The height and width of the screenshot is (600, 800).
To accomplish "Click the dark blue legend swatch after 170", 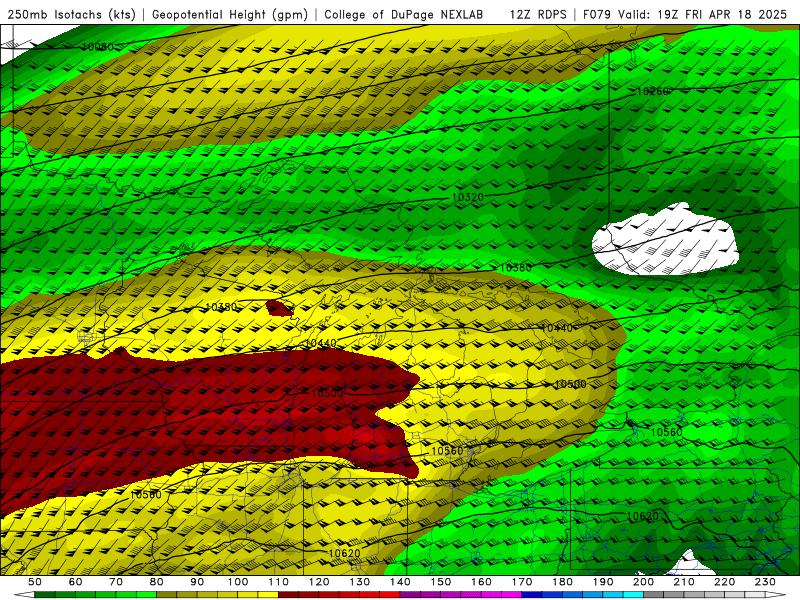I will (x=532, y=595).
